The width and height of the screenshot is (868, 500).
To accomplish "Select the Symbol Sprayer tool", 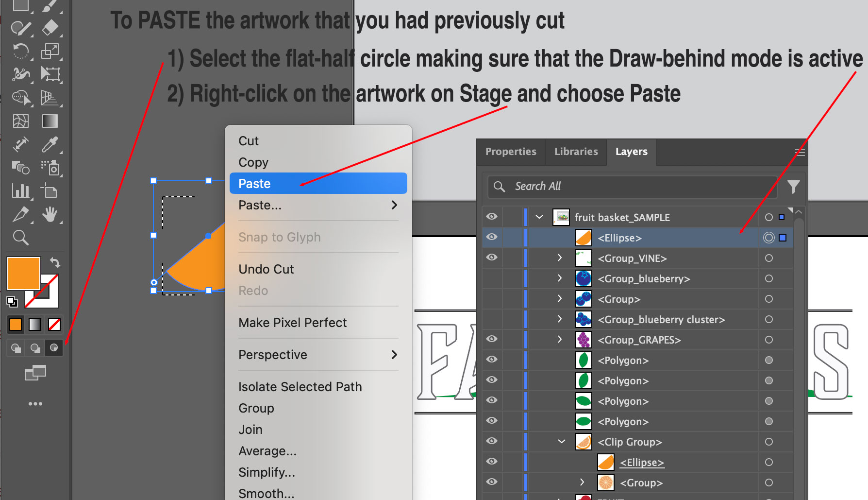I will 50,168.
